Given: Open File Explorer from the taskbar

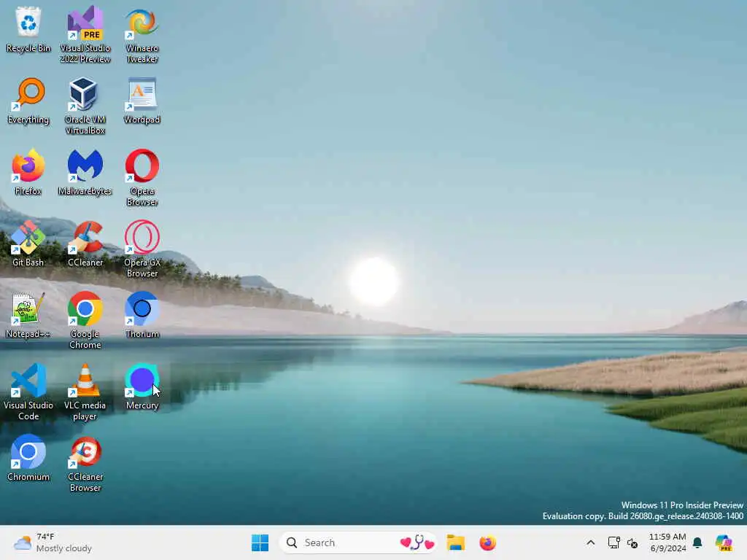Looking at the screenshot, I should click(x=455, y=542).
